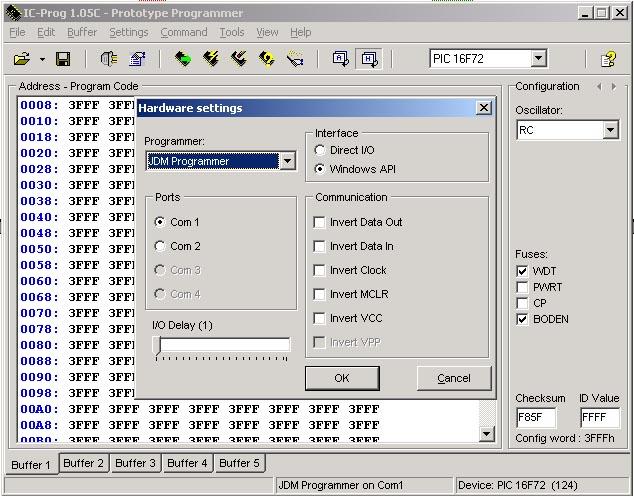Image resolution: width=634 pixels, height=496 pixels.
Task: Enable the Invert Data Out checkbox
Action: point(320,222)
